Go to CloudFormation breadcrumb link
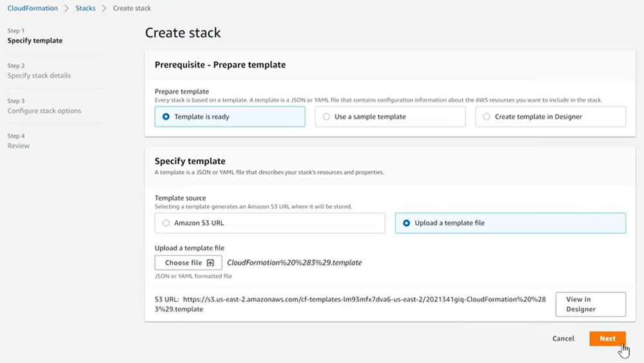This screenshot has height=363, width=644. coord(32,8)
